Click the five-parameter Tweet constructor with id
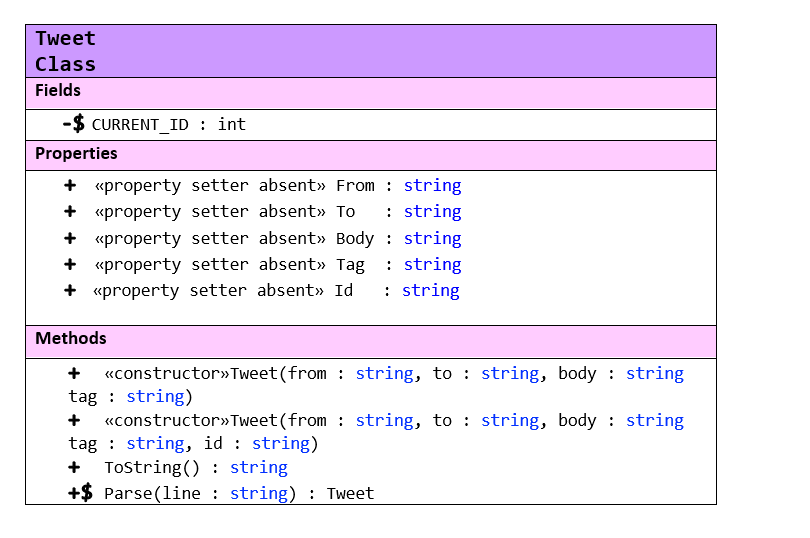Screen dimensions: 810x538 376,432
